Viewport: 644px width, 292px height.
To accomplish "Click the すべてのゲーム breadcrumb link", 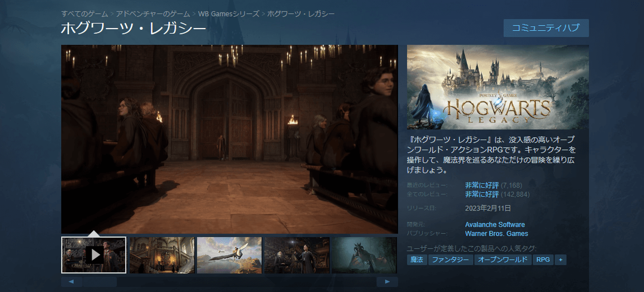I will [x=84, y=14].
